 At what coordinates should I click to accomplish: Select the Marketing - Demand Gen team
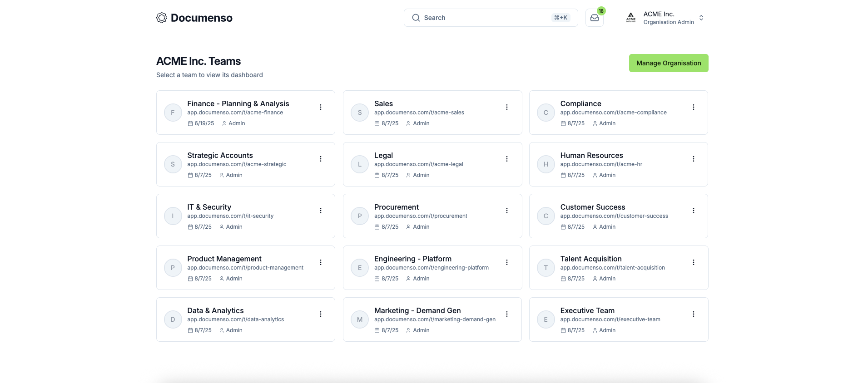tap(417, 311)
